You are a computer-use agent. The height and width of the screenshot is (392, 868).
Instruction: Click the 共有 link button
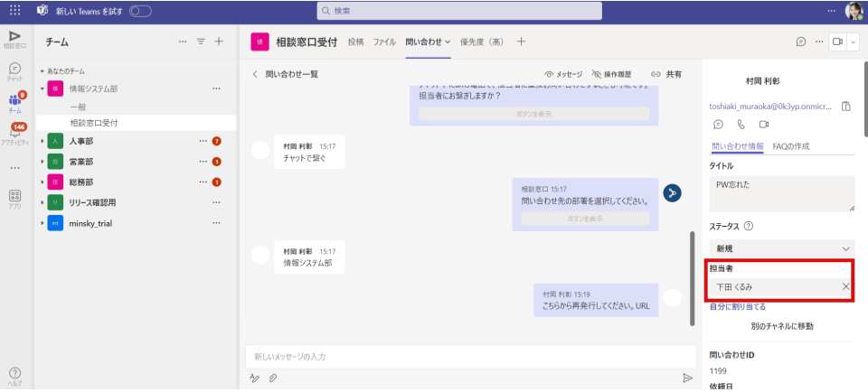pyautogui.click(x=666, y=74)
